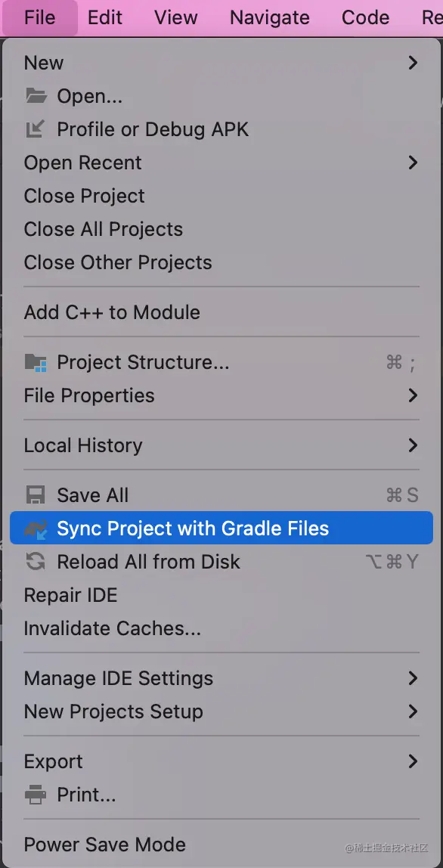This screenshot has width=443, height=868.
Task: Expand the New submenu arrow
Action: (413, 63)
